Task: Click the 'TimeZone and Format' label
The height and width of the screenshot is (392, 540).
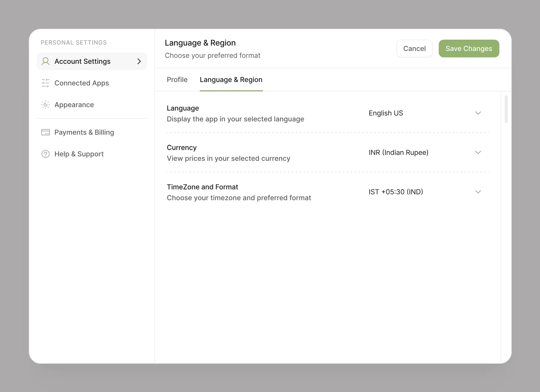Action: pyautogui.click(x=202, y=187)
